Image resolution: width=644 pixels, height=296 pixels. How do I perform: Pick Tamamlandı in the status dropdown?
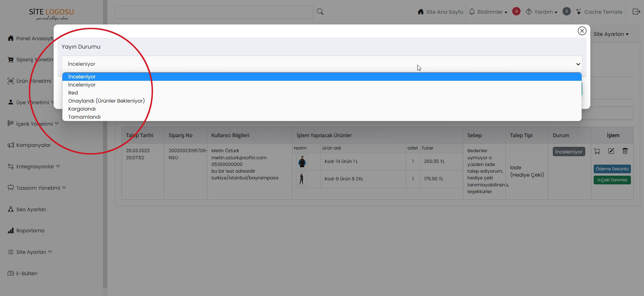tap(84, 117)
